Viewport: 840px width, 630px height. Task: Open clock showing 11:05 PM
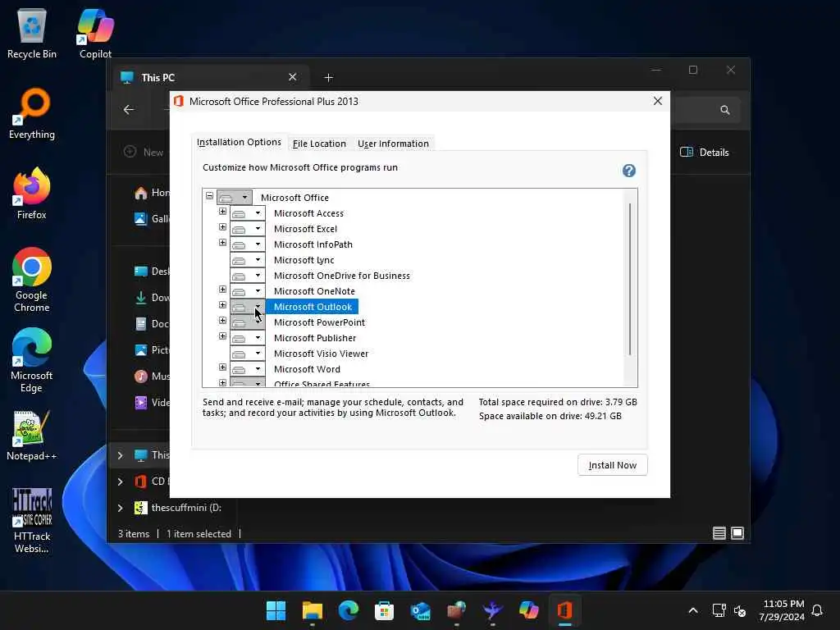[782, 610]
